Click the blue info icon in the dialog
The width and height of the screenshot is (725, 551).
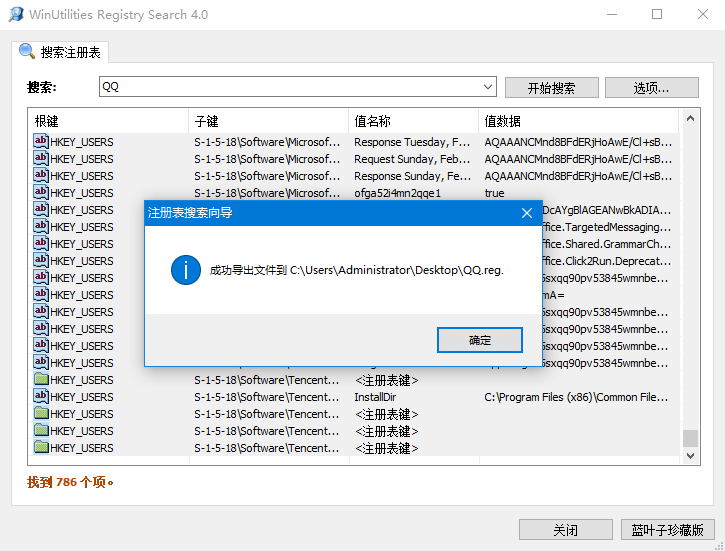click(186, 270)
